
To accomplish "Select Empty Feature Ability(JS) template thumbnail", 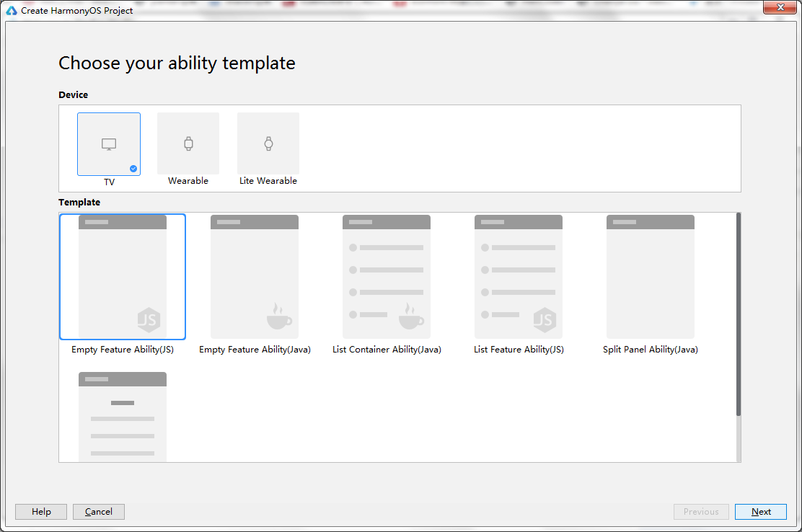I will pyautogui.click(x=123, y=277).
